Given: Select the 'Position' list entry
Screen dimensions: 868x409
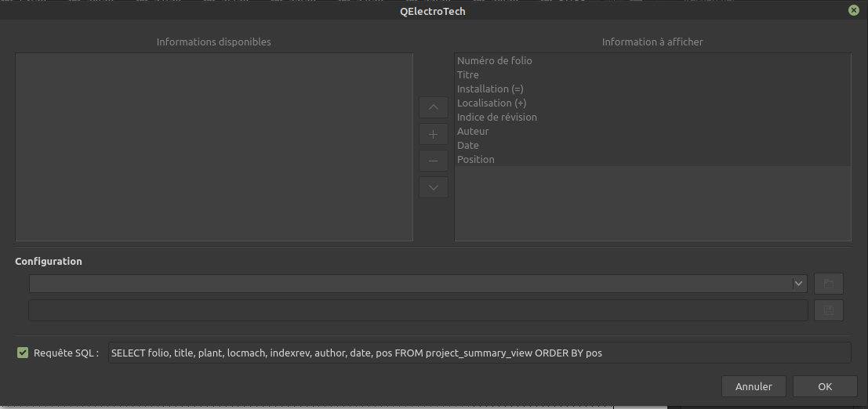Looking at the screenshot, I should 476,160.
